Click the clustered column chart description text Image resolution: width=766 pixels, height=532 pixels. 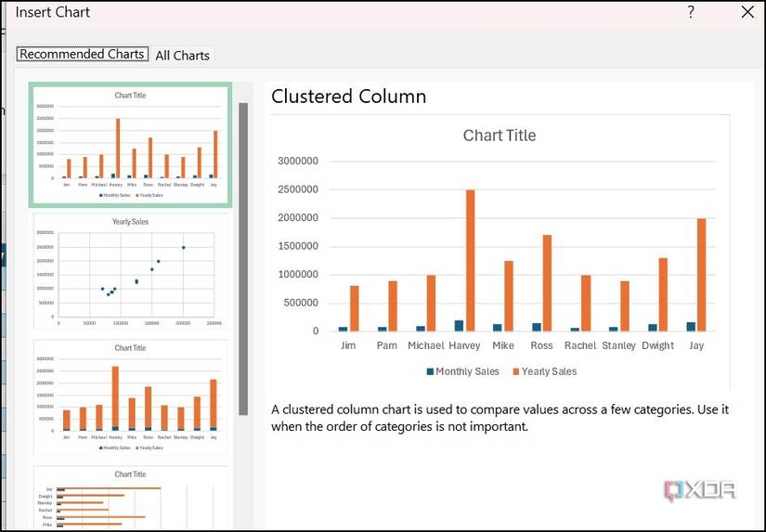[500, 418]
